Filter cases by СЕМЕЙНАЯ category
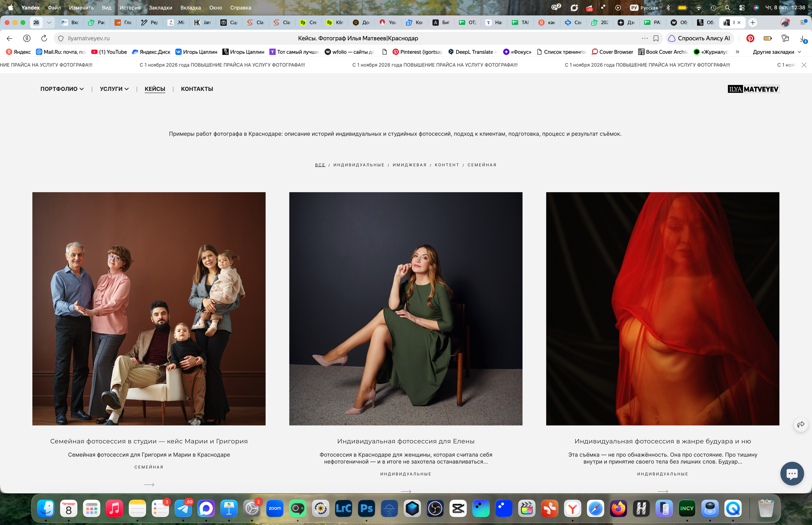Viewport: 812px width, 525px height. (482, 165)
